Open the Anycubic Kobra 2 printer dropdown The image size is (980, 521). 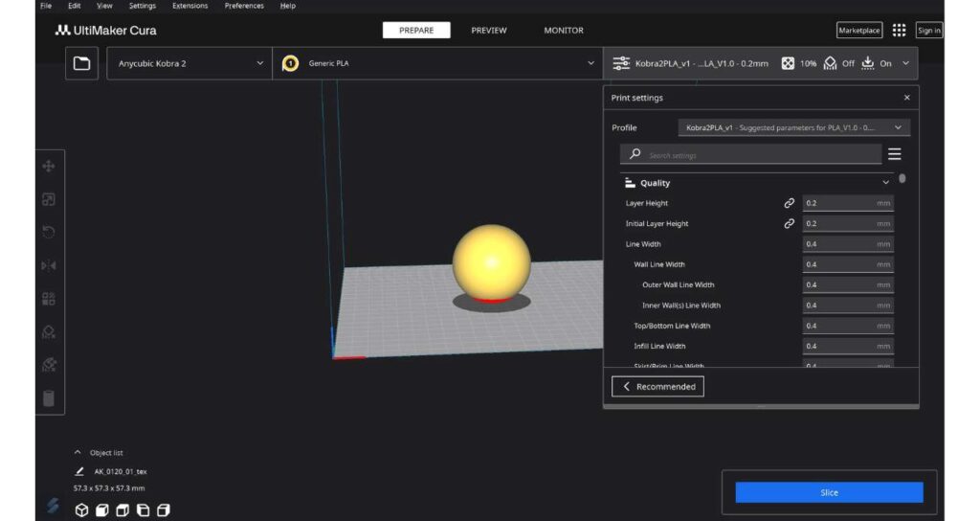point(189,63)
